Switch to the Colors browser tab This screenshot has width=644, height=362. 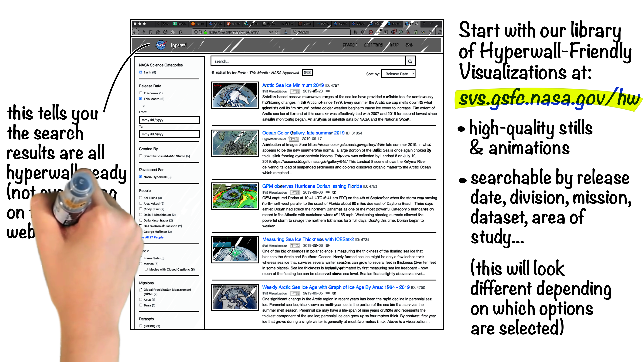(x=287, y=24)
